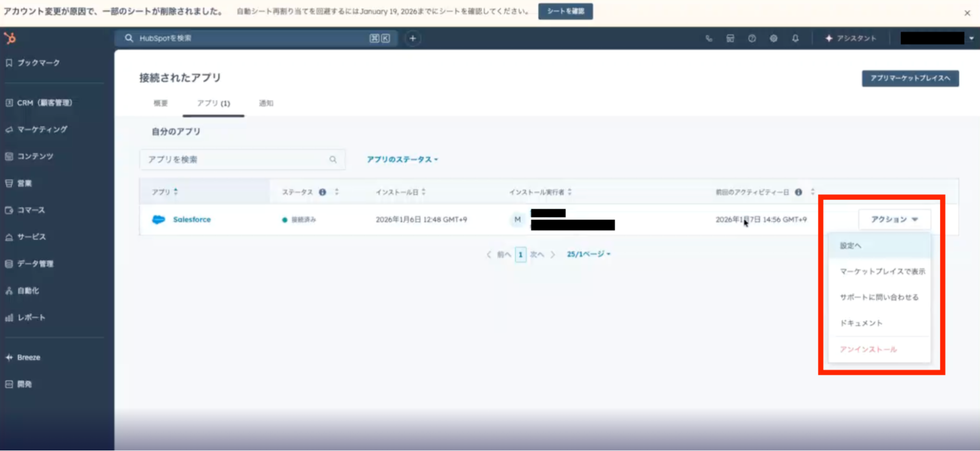This screenshot has width=980, height=451.
Task: Click the HubSpot sprocket logo
Action: coord(10,38)
